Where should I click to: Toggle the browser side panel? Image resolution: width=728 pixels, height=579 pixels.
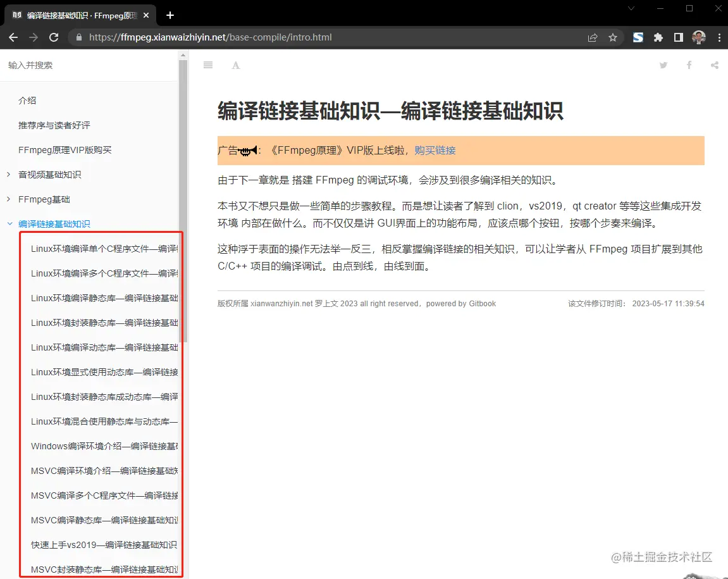pos(678,37)
